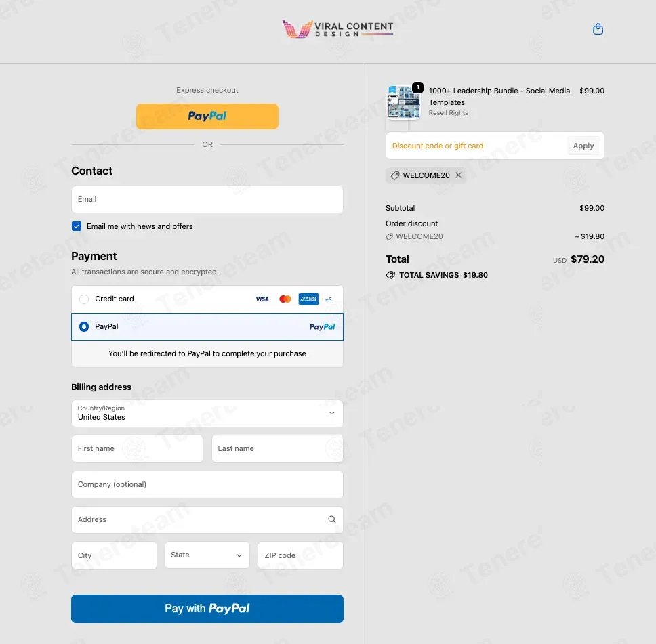The image size is (656, 644).
Task: Click the order discount tag icon
Action: point(389,237)
